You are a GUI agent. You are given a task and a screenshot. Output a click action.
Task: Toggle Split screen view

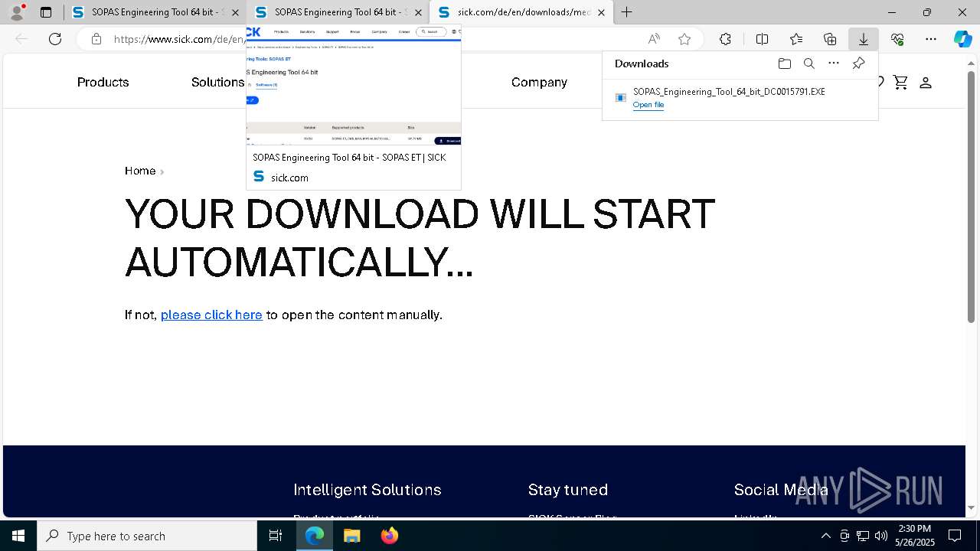762,39
